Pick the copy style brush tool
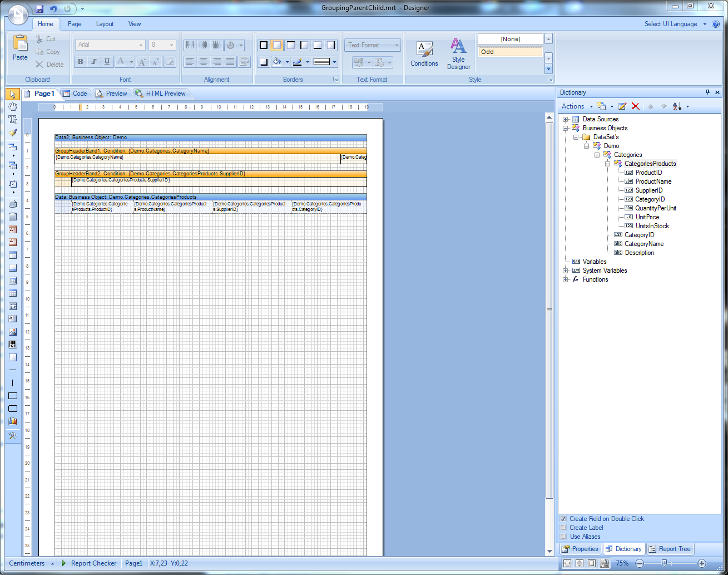The width and height of the screenshot is (728, 575). click(13, 132)
